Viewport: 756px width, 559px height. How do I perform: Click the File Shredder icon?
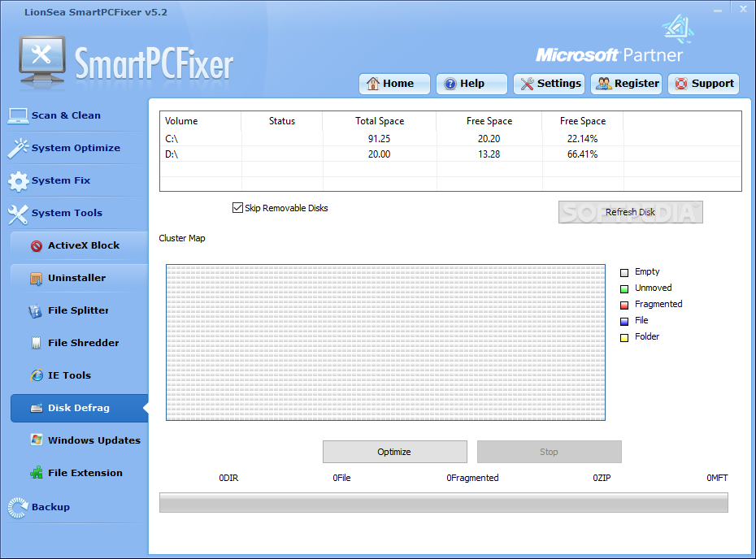coord(36,343)
